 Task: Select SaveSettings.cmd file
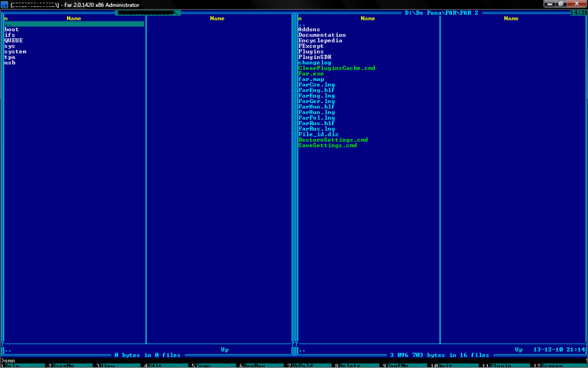[328, 145]
